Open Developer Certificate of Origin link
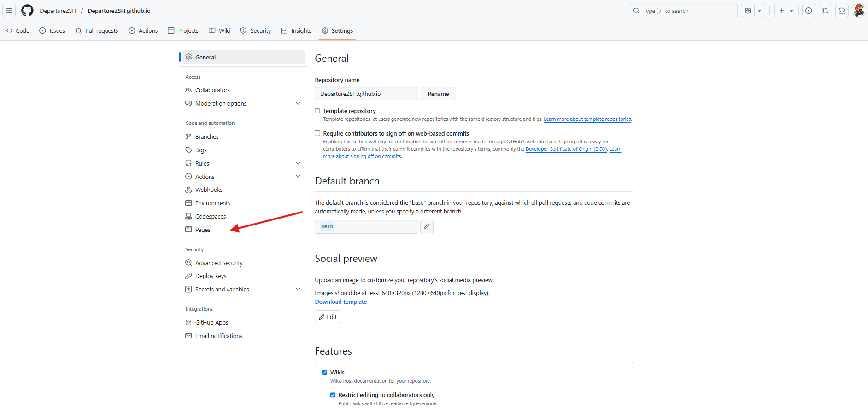Image resolution: width=868 pixels, height=409 pixels. [566, 149]
